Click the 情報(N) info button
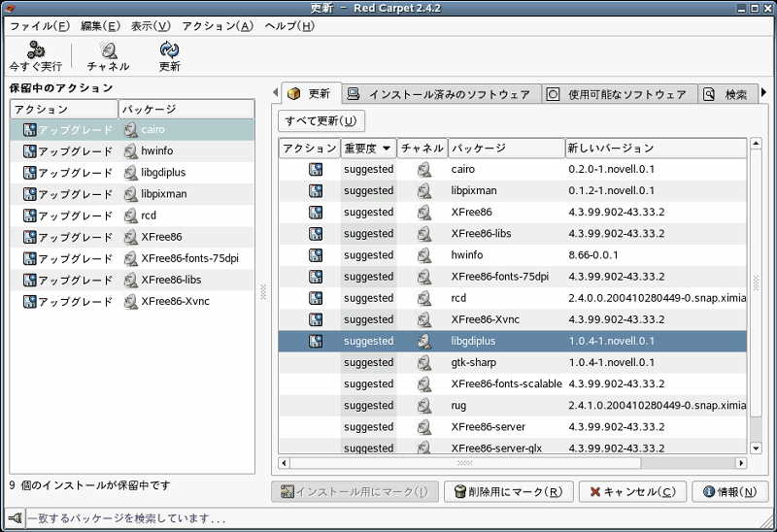This screenshot has height=532, width=777. pyautogui.click(x=730, y=492)
